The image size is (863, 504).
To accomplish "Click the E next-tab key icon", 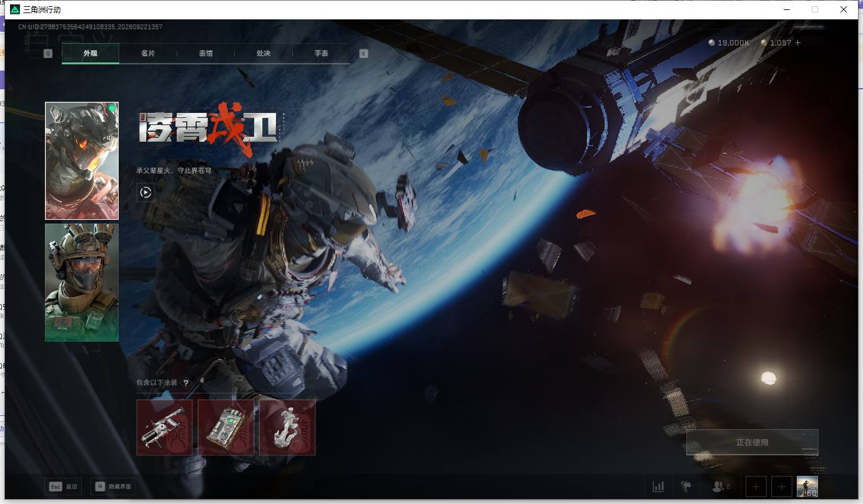I will [x=363, y=54].
